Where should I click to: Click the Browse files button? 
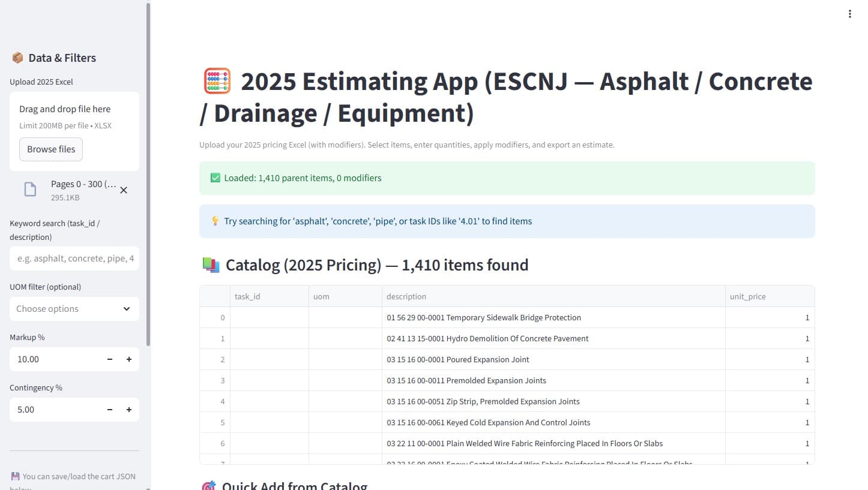[50, 149]
